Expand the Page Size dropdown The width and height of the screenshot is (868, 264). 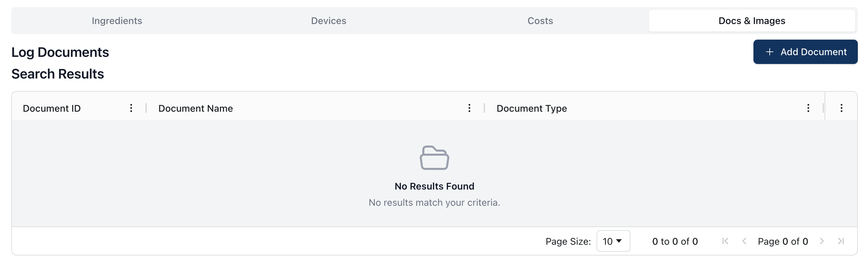[613, 241]
